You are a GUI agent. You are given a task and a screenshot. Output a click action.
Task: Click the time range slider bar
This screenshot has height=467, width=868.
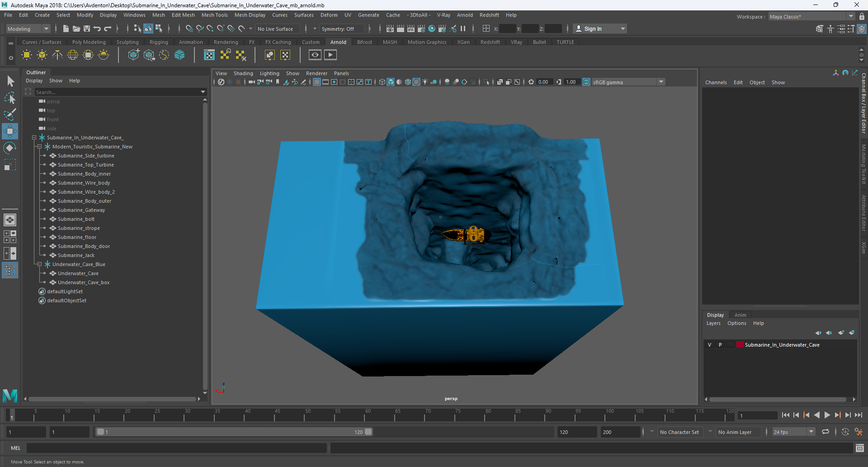pyautogui.click(x=234, y=432)
